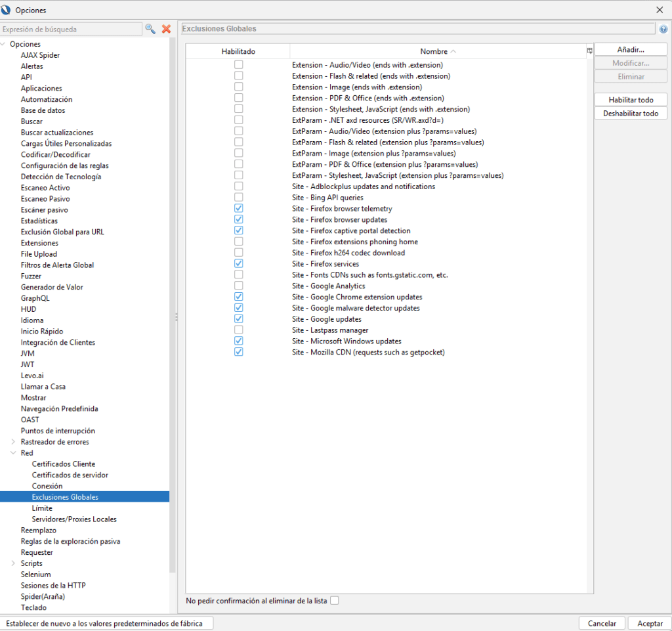The image size is (672, 631).
Task: Open the AJAX Spider options
Action: 40,55
